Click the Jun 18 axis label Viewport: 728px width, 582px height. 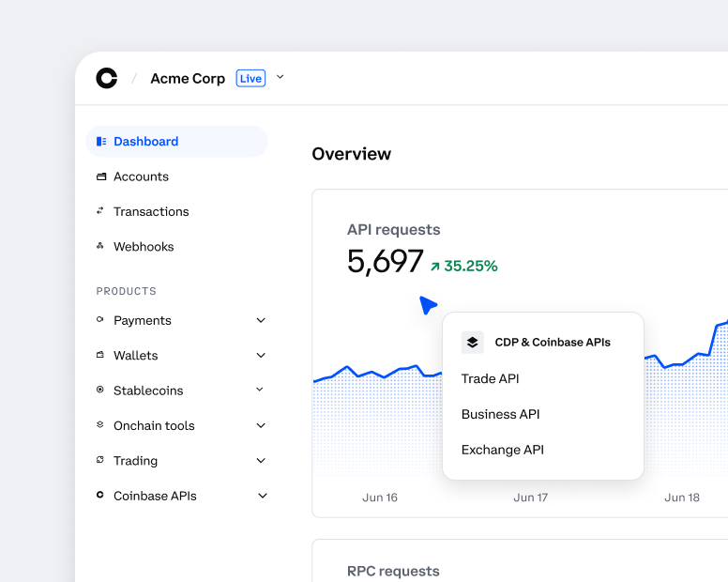[682, 498]
